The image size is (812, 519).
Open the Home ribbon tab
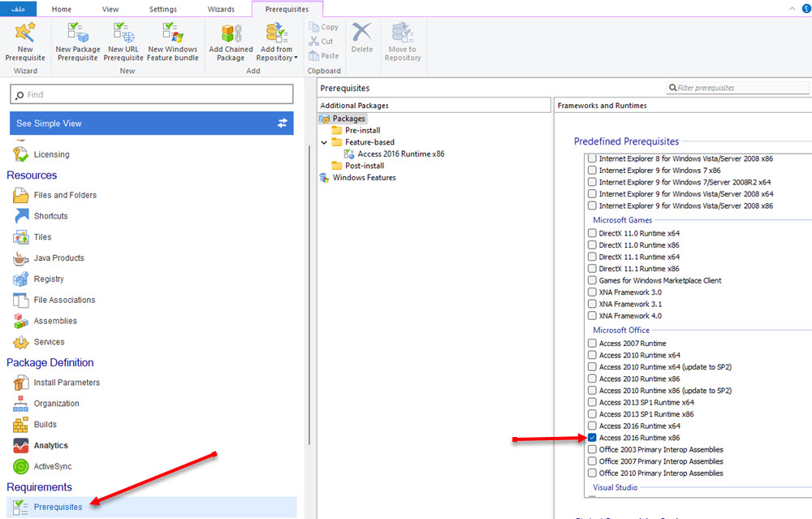62,9
